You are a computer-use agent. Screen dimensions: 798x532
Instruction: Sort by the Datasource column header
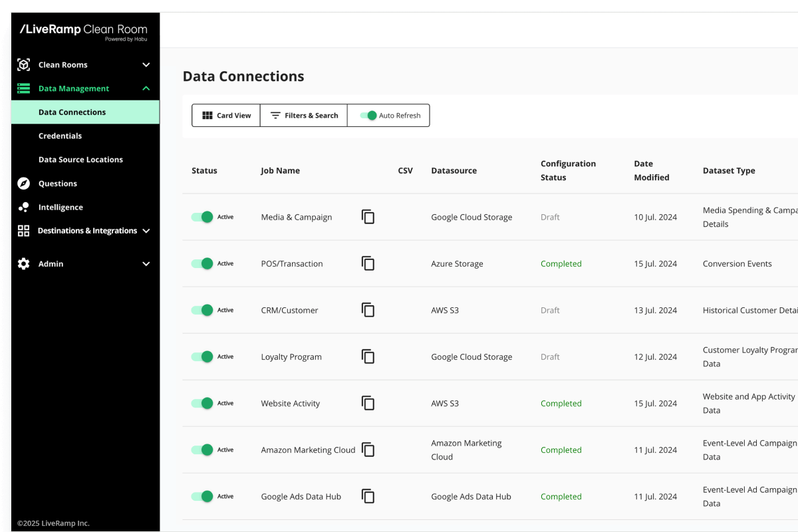454,171
